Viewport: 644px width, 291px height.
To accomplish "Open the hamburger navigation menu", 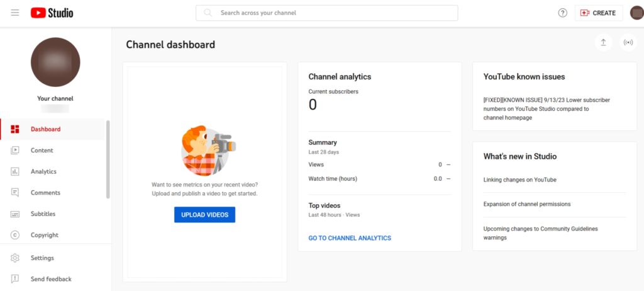I will click(15, 13).
